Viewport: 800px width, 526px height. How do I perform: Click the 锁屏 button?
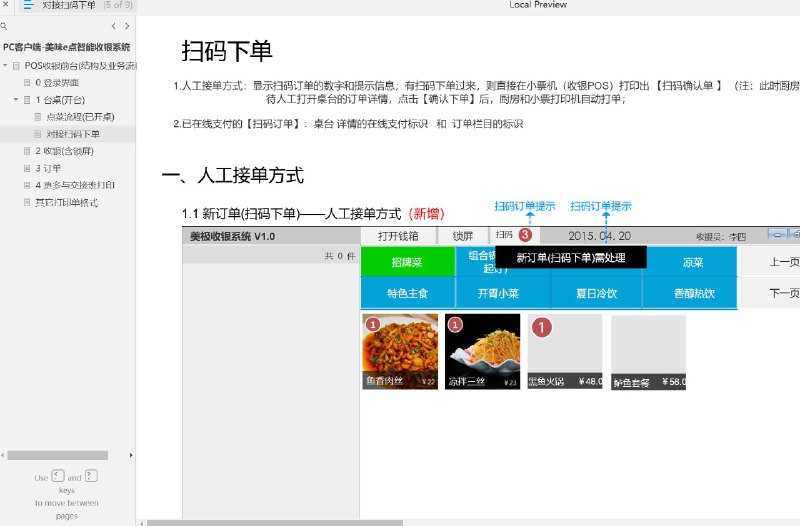tap(463, 236)
